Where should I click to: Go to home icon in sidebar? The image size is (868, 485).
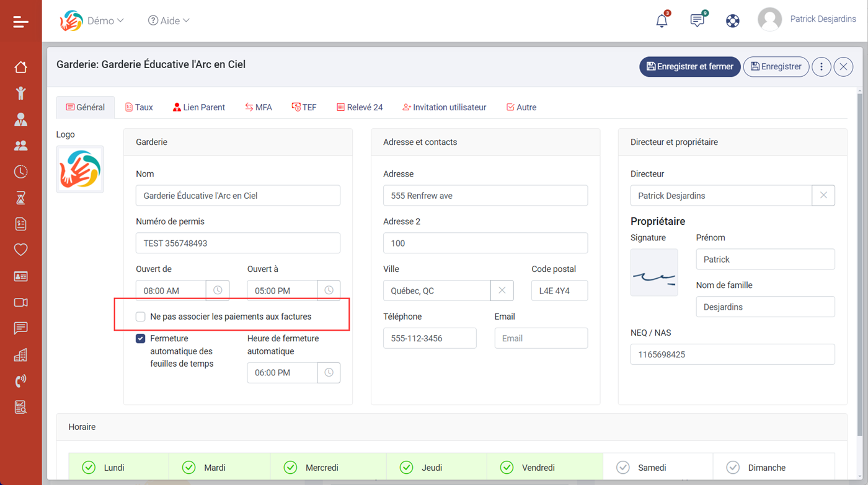20,67
